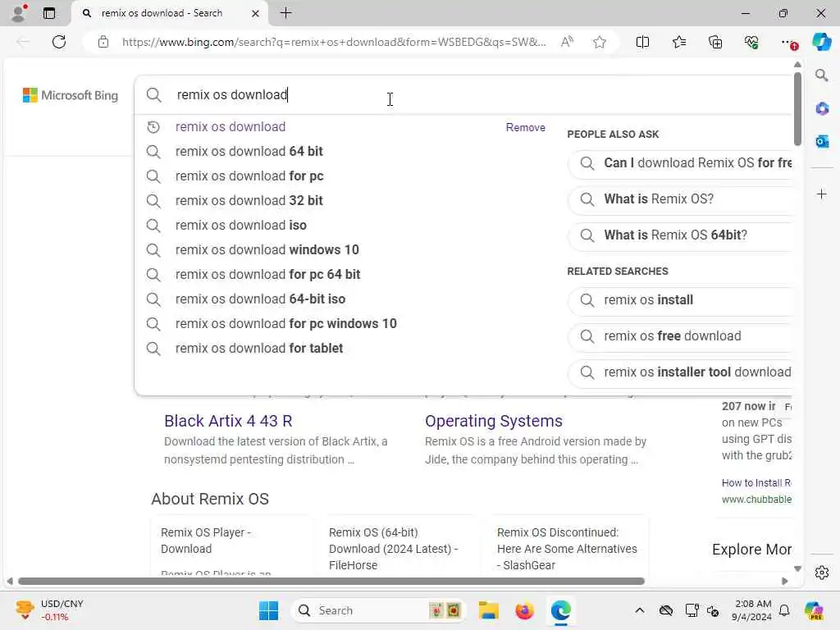The height and width of the screenshot is (630, 840).
Task: Open sidebar settings gear icon
Action: pyautogui.click(x=822, y=573)
